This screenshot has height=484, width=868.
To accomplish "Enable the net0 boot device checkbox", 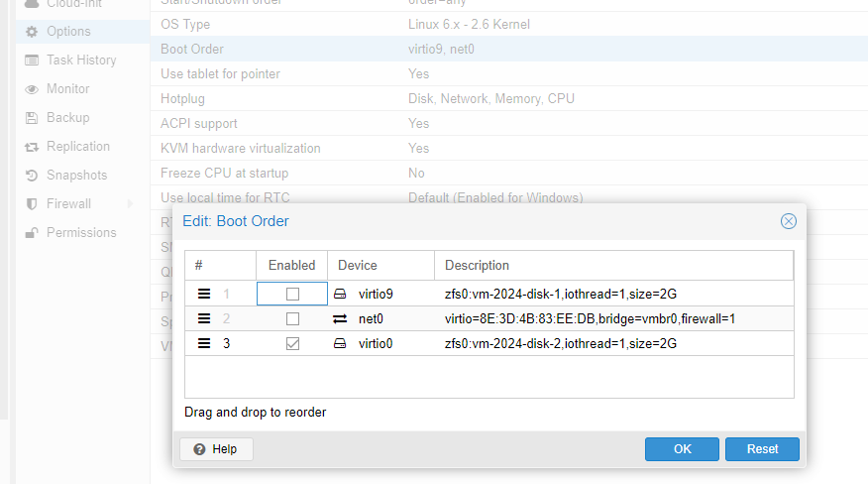I will click(292, 318).
